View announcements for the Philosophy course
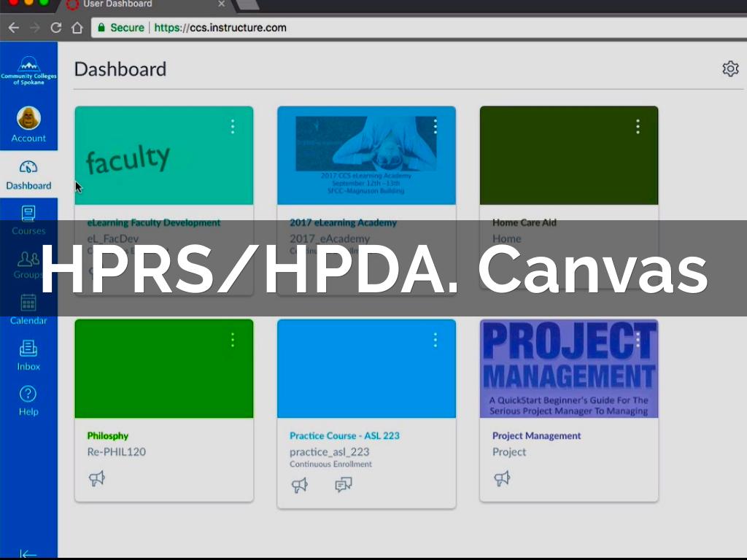Viewport: 747px width, 560px height. (x=96, y=479)
